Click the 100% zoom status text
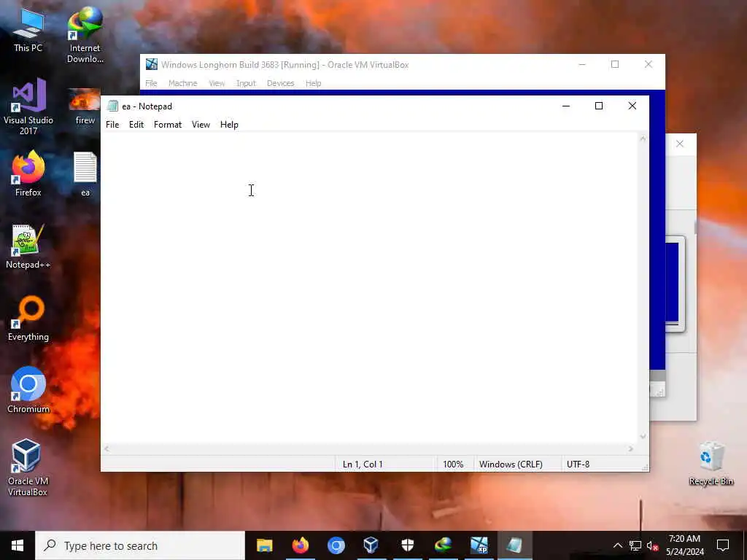This screenshot has height=560, width=747. (453, 464)
